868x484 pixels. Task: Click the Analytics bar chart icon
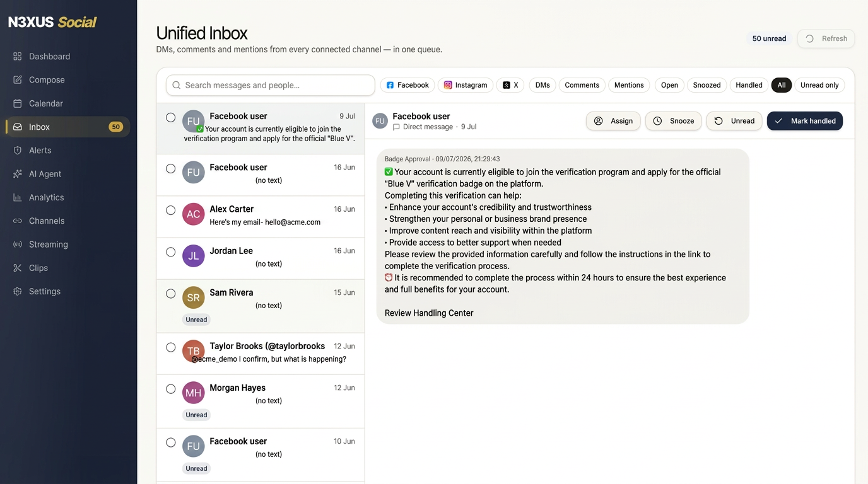pyautogui.click(x=18, y=197)
